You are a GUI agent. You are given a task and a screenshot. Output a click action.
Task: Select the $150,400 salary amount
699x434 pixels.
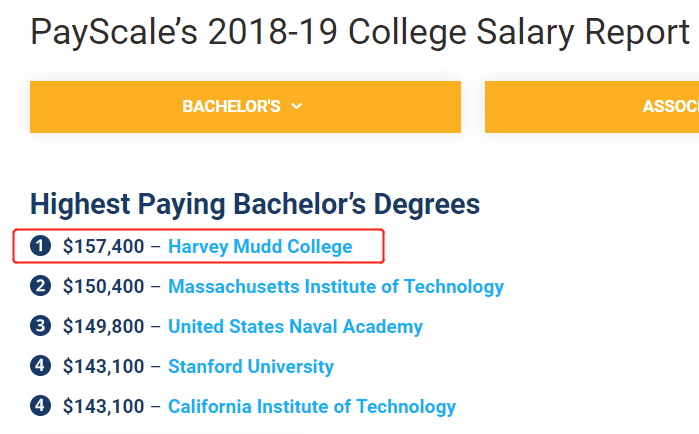tap(103, 287)
